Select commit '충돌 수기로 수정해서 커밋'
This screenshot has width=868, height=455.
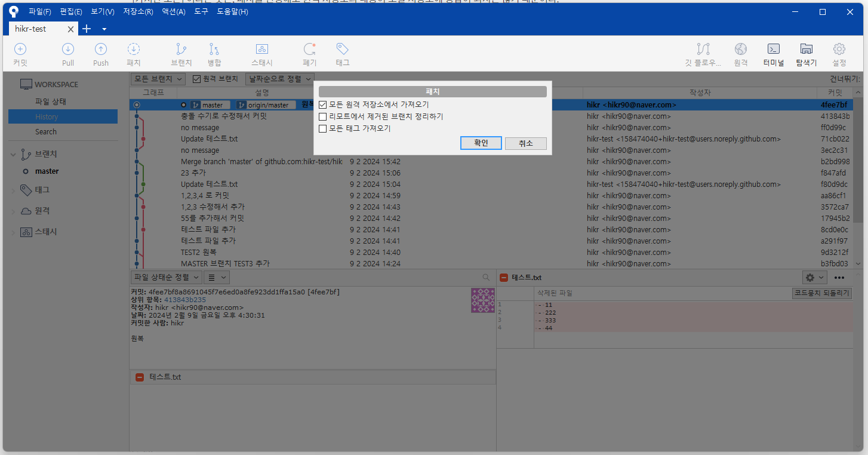(491, 116)
